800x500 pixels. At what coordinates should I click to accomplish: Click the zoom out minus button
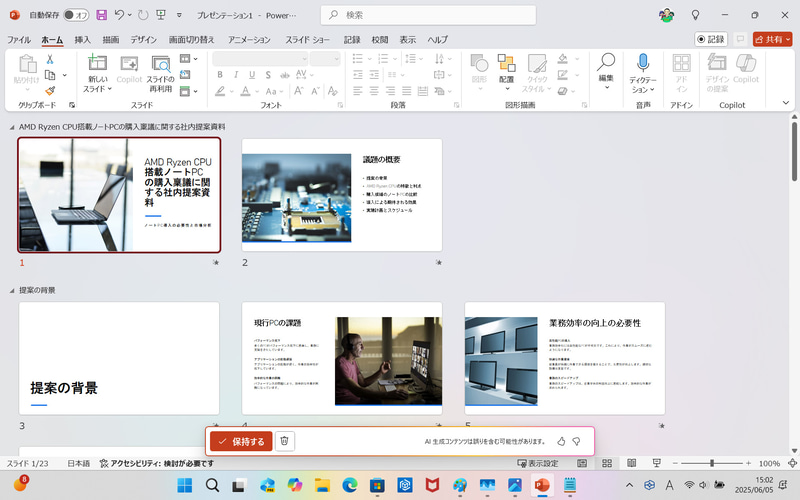[x=674, y=463]
